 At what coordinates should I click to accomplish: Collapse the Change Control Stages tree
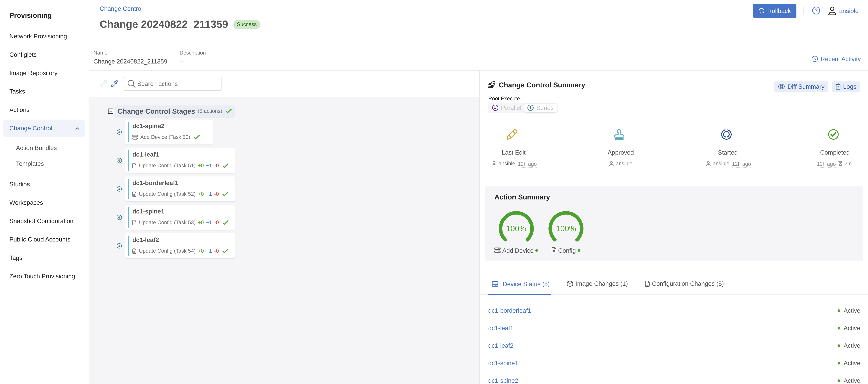[111, 111]
